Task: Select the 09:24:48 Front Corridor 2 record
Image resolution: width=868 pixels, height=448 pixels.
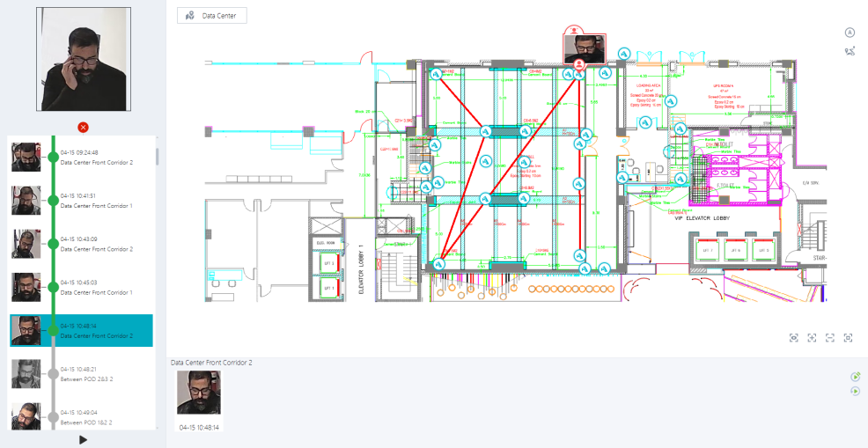Action: tap(97, 158)
